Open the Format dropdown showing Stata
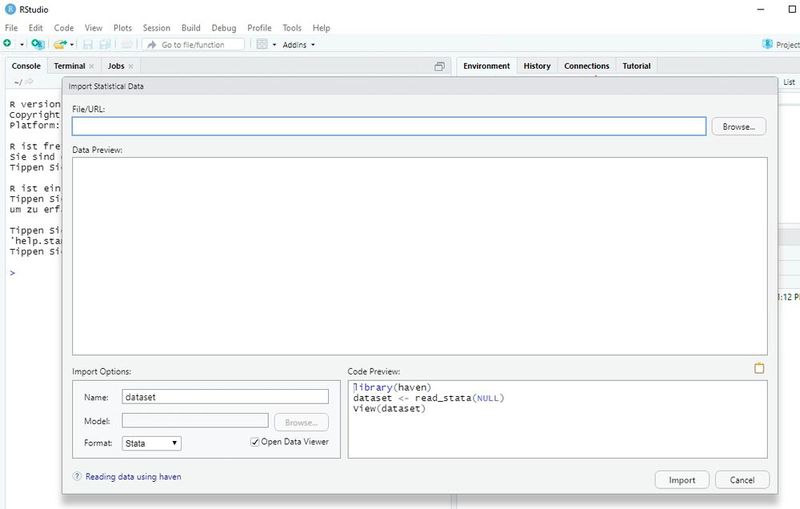800x509 pixels. click(x=152, y=443)
